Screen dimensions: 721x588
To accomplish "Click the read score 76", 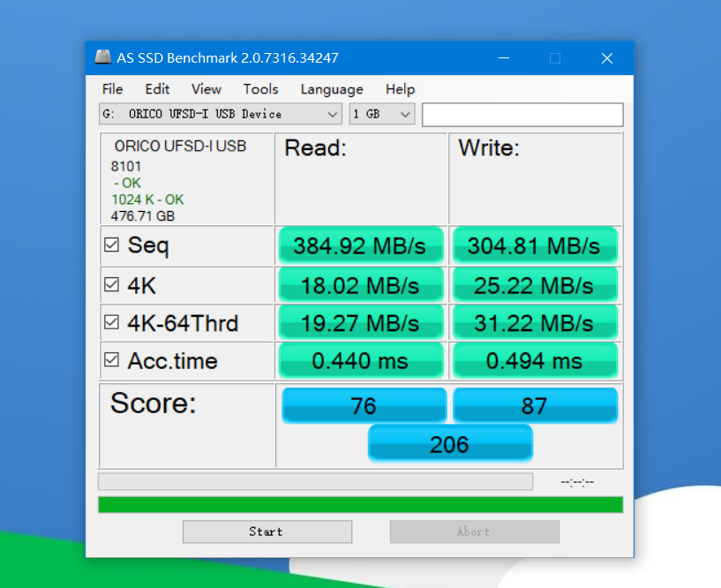I will [x=364, y=405].
